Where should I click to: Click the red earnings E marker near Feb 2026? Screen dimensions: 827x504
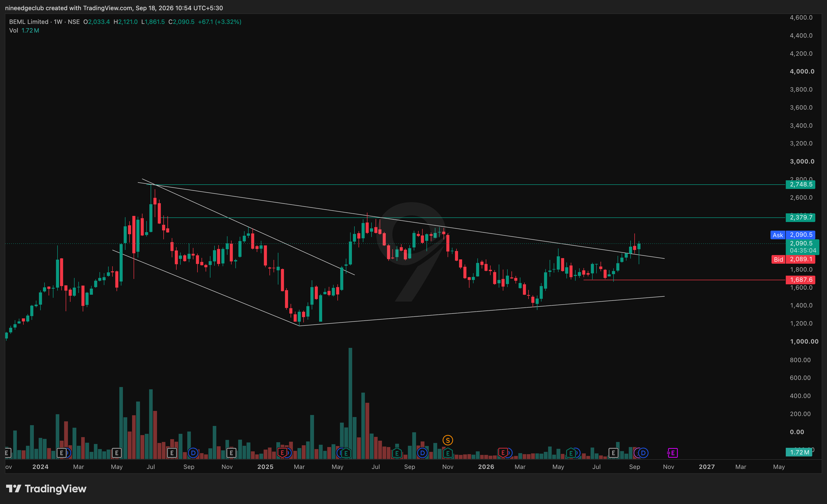tap(503, 453)
